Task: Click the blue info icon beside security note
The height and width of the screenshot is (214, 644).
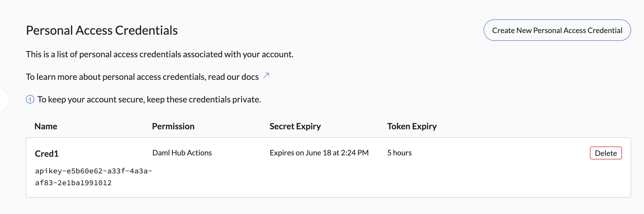Action: tap(30, 99)
